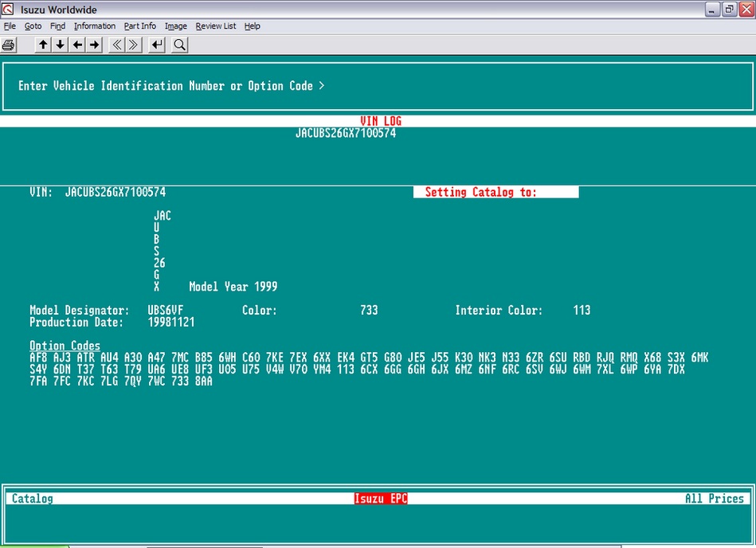The width and height of the screenshot is (756, 548).
Task: Click the red VIN LOG heading
Action: [381, 121]
